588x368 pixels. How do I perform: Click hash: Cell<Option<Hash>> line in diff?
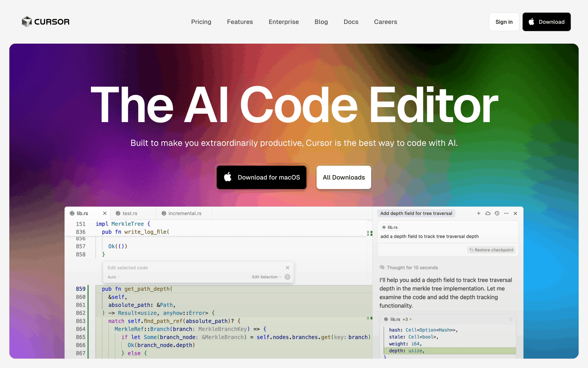tap(423, 330)
